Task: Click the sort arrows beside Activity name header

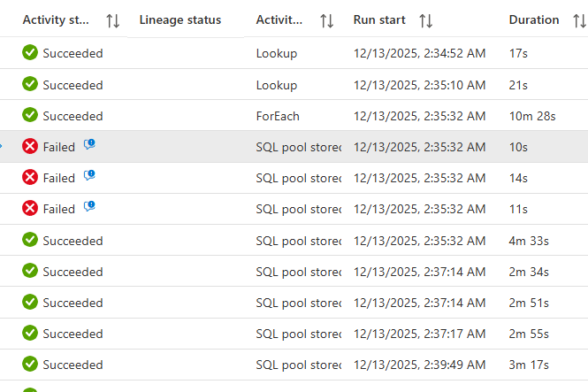Action: click(x=326, y=20)
